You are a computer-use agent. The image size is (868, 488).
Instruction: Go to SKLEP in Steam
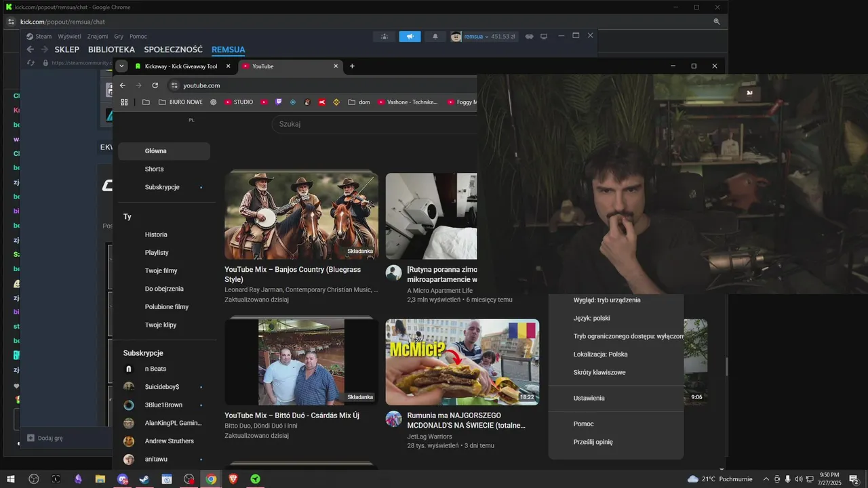[67, 49]
